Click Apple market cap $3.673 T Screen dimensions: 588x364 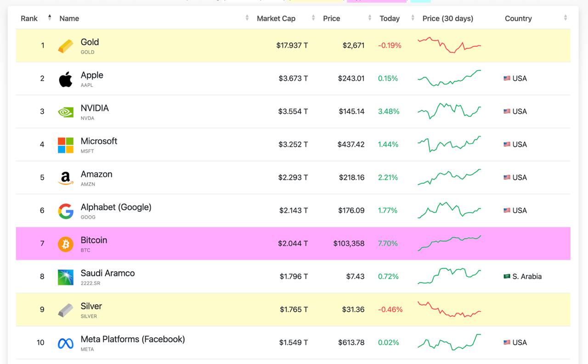click(x=293, y=78)
